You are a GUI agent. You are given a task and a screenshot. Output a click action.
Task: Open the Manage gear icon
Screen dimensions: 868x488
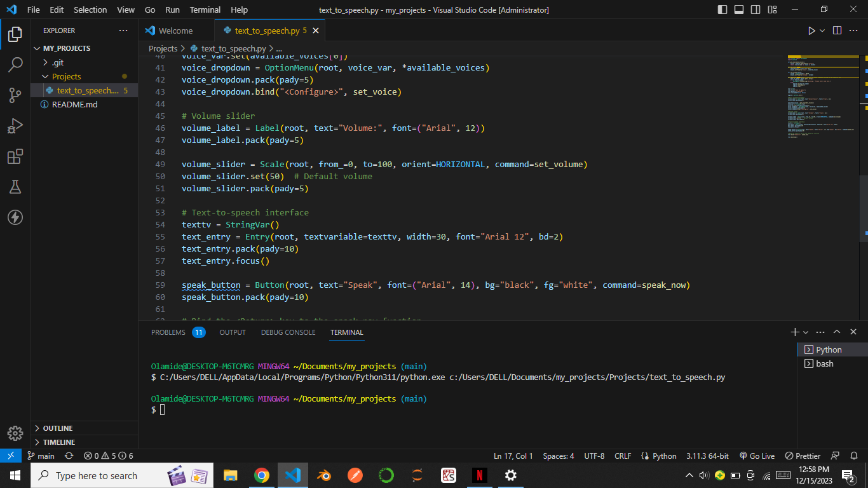point(15,433)
